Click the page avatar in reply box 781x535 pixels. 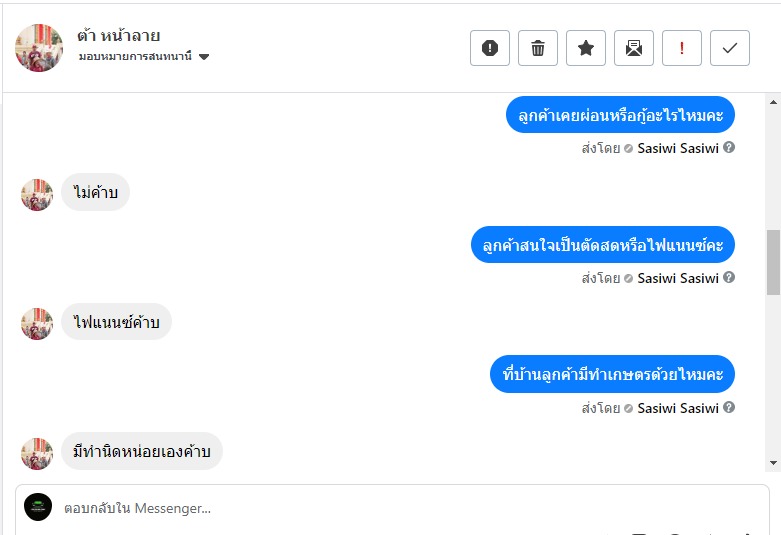38,507
